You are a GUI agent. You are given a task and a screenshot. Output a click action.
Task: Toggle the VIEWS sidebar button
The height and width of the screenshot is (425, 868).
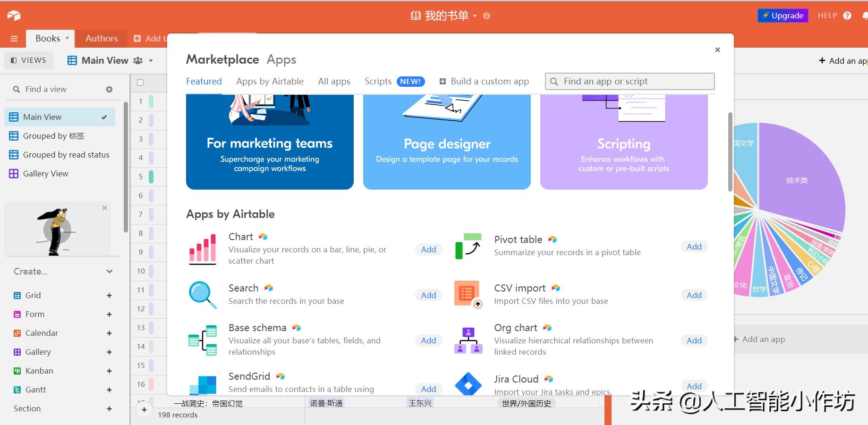coord(29,60)
